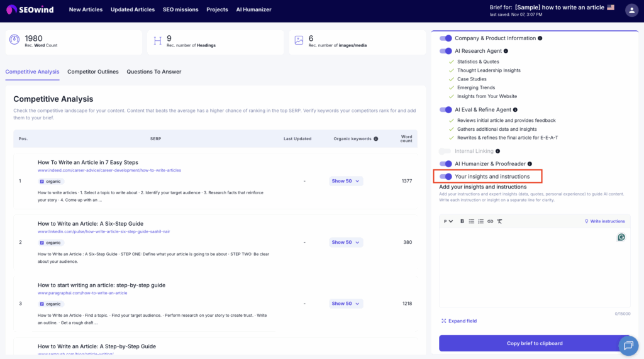
Task: Click the 'Statistics & Quotes' checklist item
Action: point(478,62)
